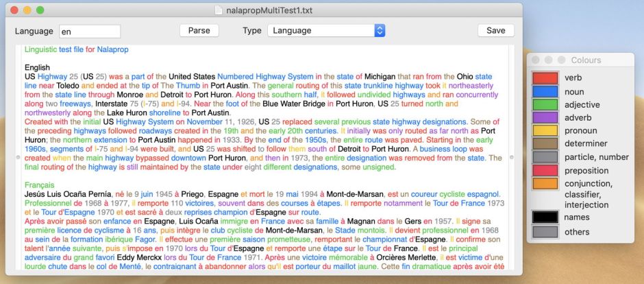644x284 pixels.
Task: Click the Parse button
Action: (x=199, y=31)
